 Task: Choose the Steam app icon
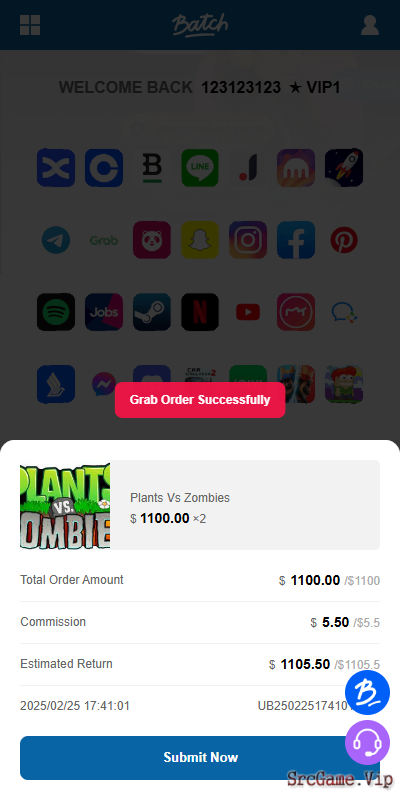point(152,312)
